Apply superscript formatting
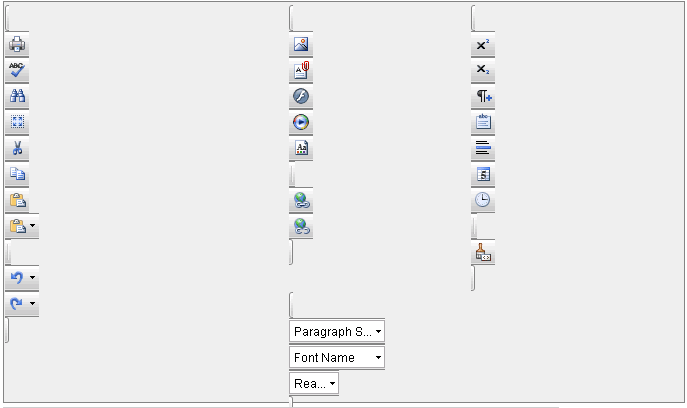The height and width of the screenshot is (408, 687). point(483,45)
